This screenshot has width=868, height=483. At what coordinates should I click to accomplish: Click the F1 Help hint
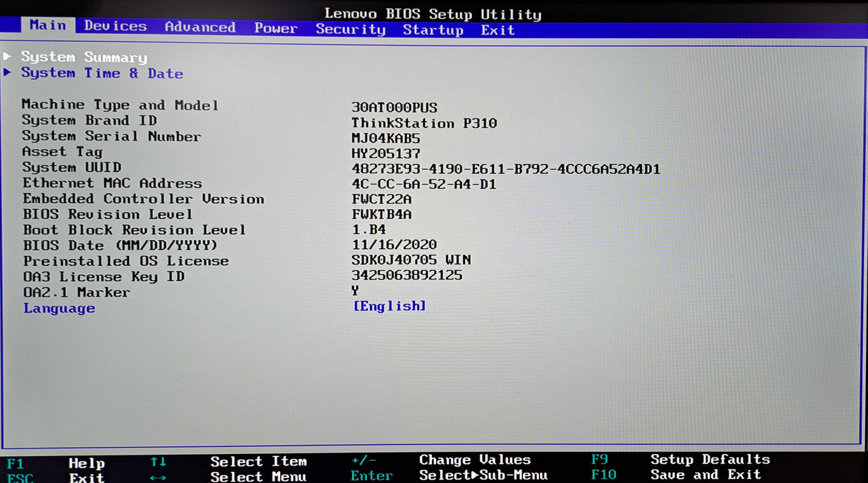(55, 463)
